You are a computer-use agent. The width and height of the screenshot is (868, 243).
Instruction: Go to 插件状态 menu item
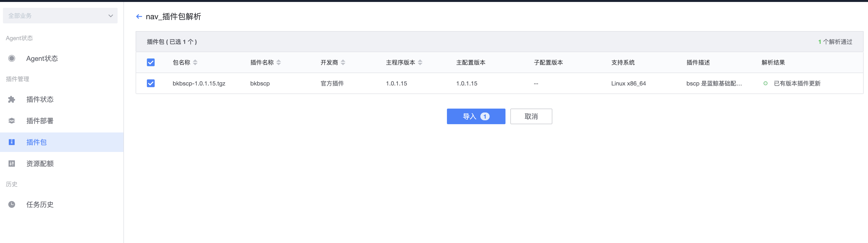[x=62, y=100]
